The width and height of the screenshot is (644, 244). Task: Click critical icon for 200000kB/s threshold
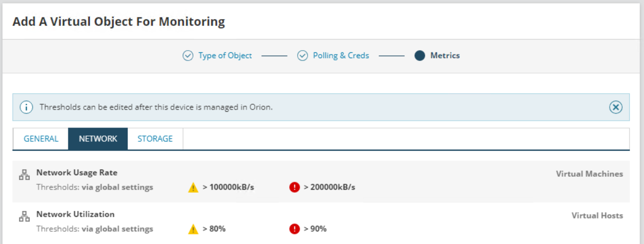(x=294, y=187)
